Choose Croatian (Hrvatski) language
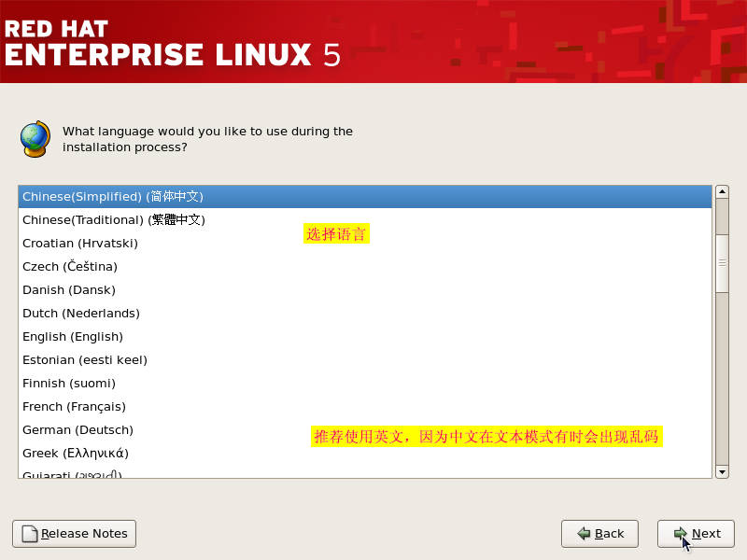Screen dimensions: 747x560 (365, 244)
